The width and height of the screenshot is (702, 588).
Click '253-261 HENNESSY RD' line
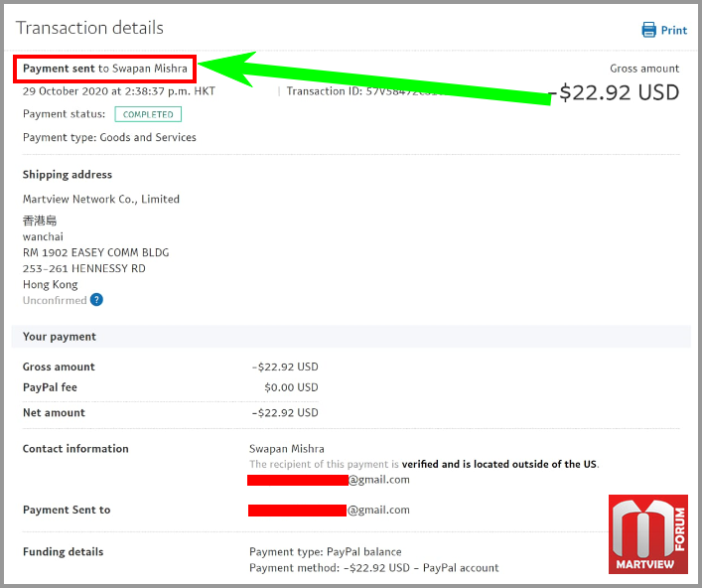click(84, 269)
